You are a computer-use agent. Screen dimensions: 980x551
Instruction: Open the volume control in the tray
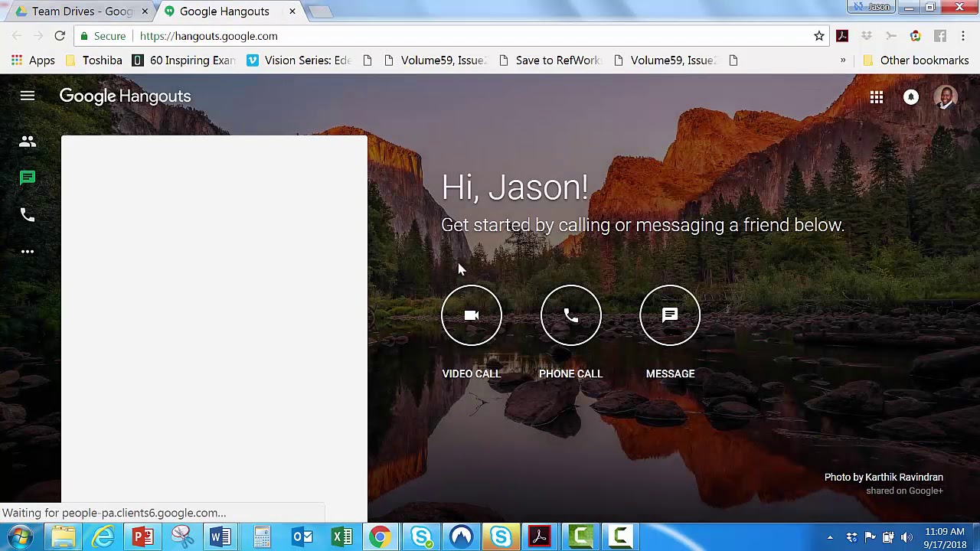click(907, 537)
